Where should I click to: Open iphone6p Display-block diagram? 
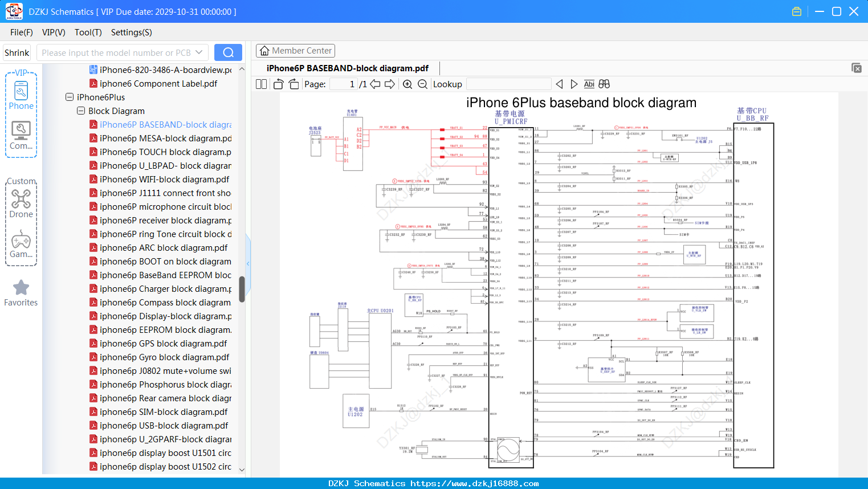pos(165,316)
